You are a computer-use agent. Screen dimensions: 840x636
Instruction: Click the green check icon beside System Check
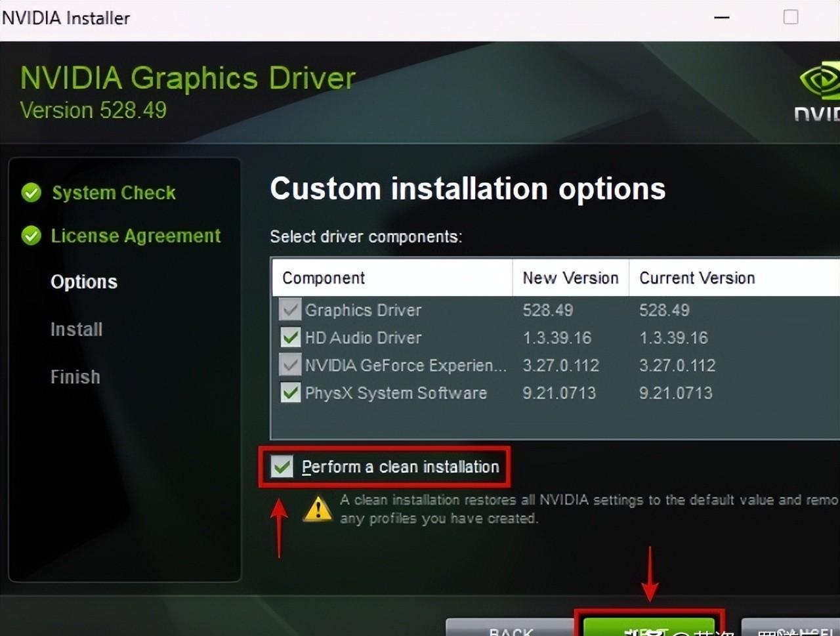[31, 192]
